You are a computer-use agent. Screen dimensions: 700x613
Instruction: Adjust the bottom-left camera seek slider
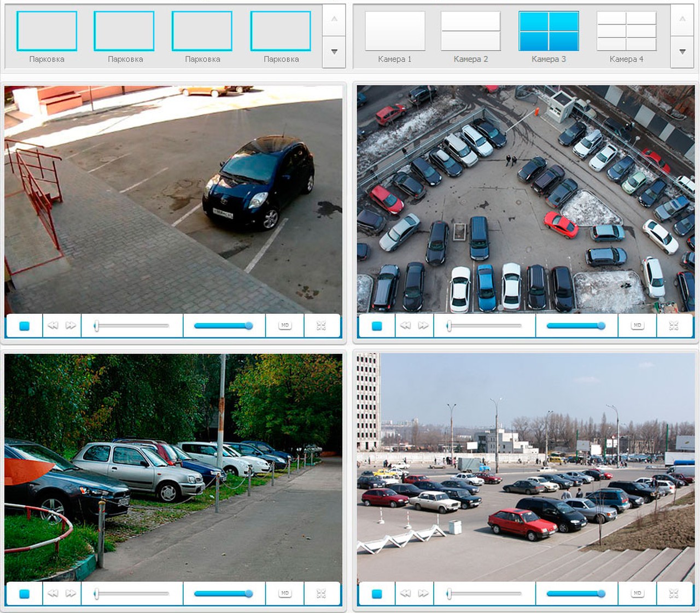[131, 594]
